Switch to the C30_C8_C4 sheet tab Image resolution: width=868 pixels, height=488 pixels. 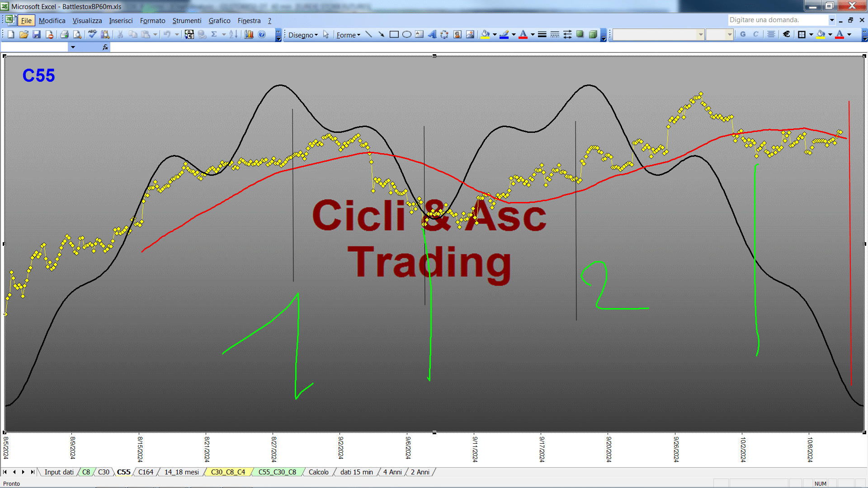tap(228, 472)
